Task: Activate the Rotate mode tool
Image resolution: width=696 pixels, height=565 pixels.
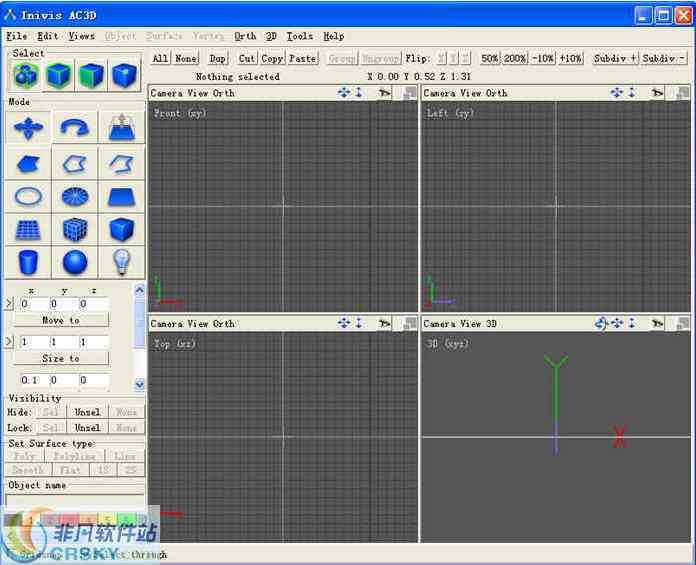Action: [75, 128]
